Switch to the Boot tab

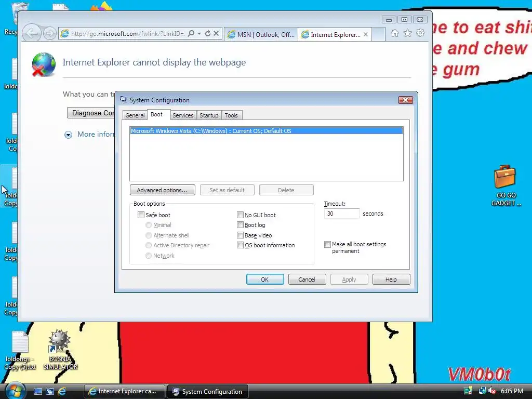pyautogui.click(x=157, y=115)
